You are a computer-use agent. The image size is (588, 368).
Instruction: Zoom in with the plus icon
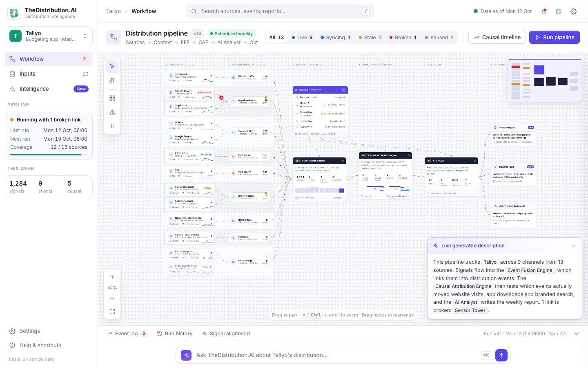tap(112, 277)
